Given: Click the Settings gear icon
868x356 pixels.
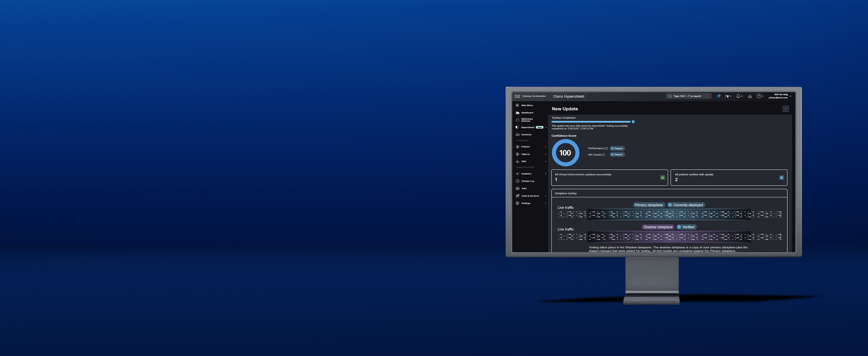Looking at the screenshot, I should (x=518, y=203).
